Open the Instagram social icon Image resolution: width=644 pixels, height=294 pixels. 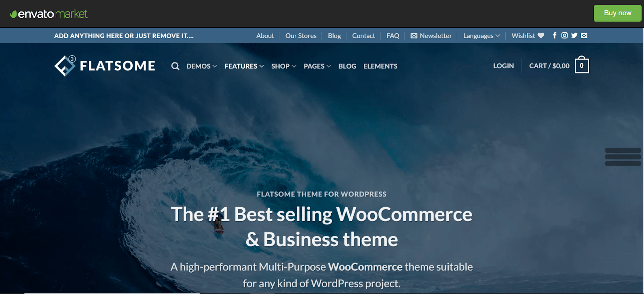click(564, 35)
